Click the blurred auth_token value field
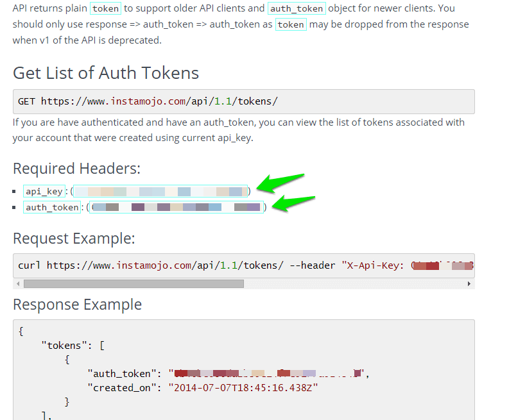Image resolution: width=509 pixels, height=420 pixels. click(177, 207)
